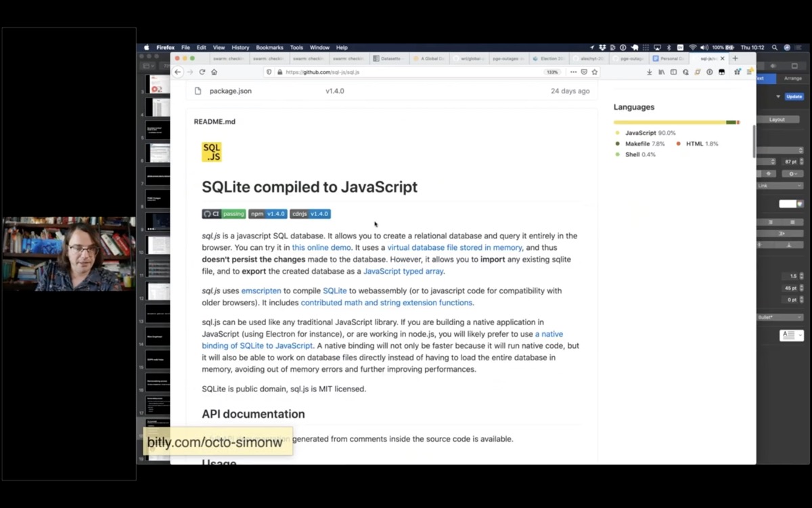Follow the emscripten link
This screenshot has height=508, width=812.
[x=261, y=291]
